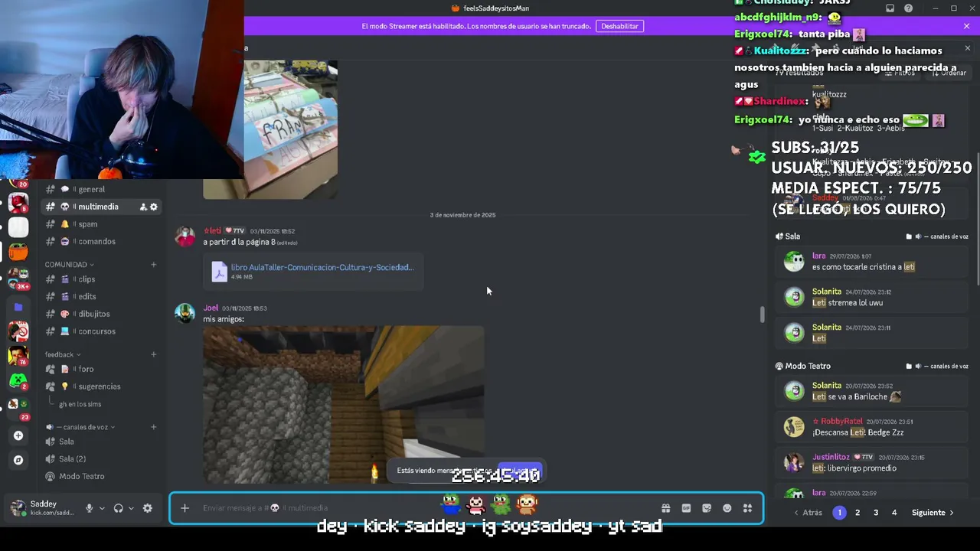Viewport: 980px width, 551px height.
Task: Open microphone input options dropdown
Action: (102, 508)
